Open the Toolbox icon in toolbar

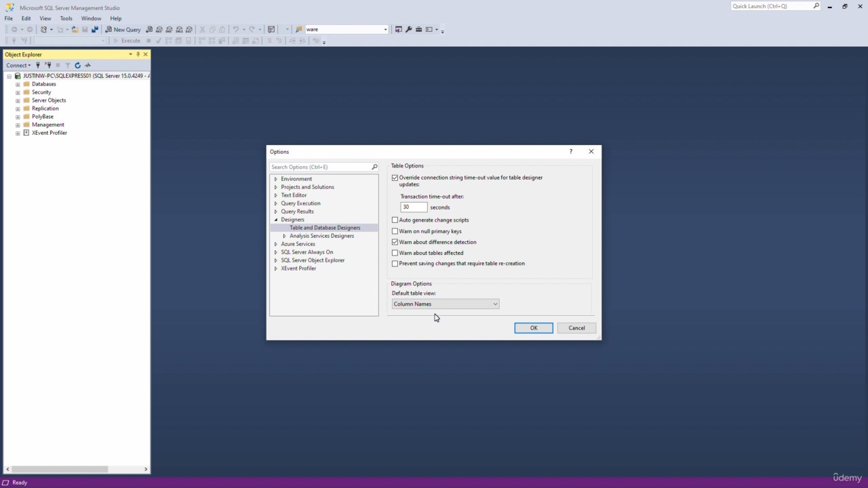coord(419,30)
